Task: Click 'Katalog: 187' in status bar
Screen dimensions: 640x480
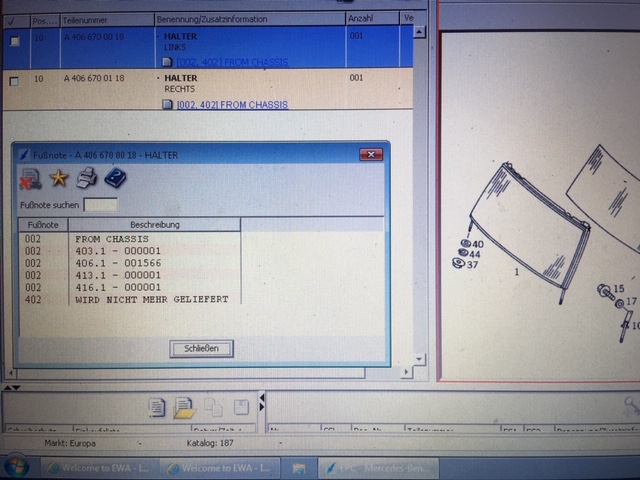Action: click(210, 443)
